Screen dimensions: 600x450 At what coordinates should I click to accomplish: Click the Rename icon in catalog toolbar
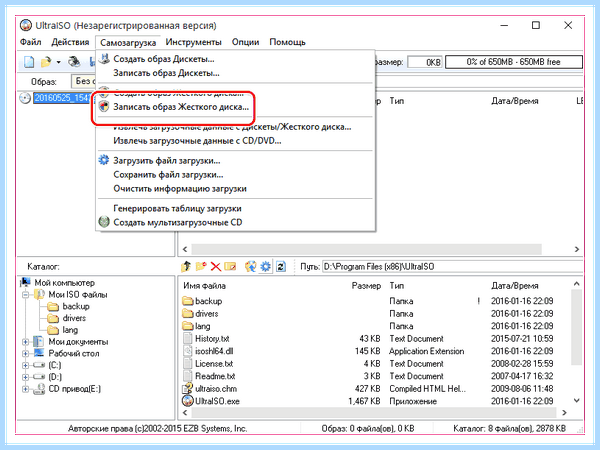[230, 266]
